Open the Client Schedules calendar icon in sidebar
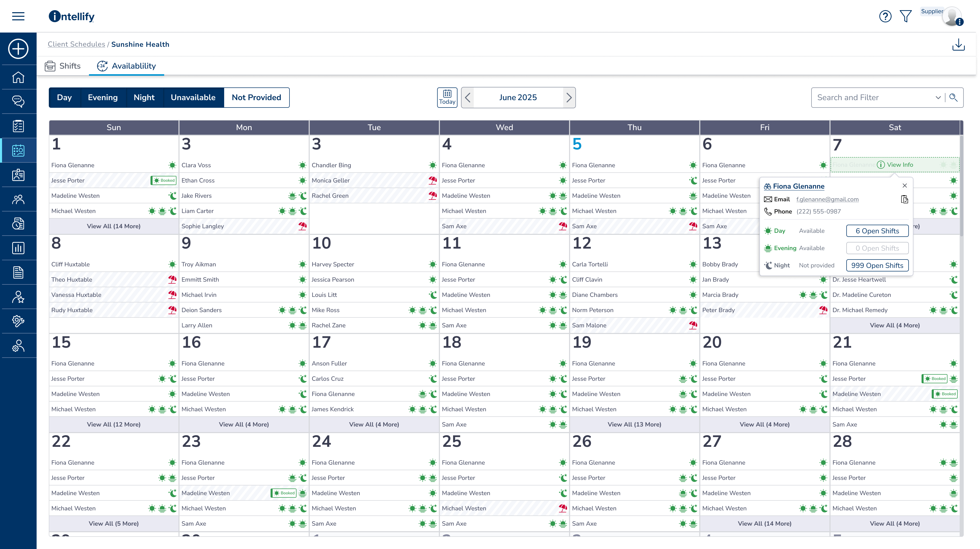This screenshot has width=980, height=549. (x=18, y=150)
